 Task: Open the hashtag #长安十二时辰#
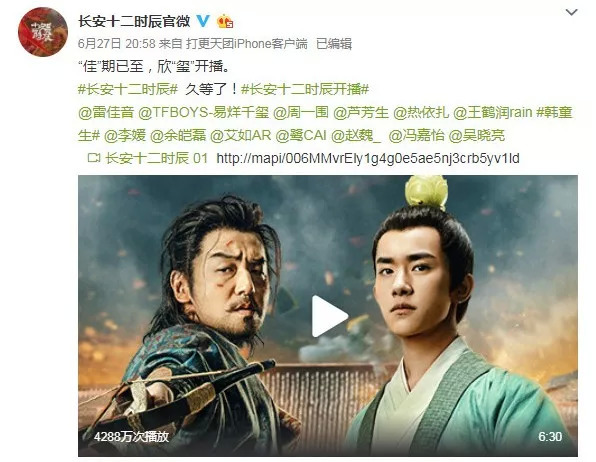[128, 89]
